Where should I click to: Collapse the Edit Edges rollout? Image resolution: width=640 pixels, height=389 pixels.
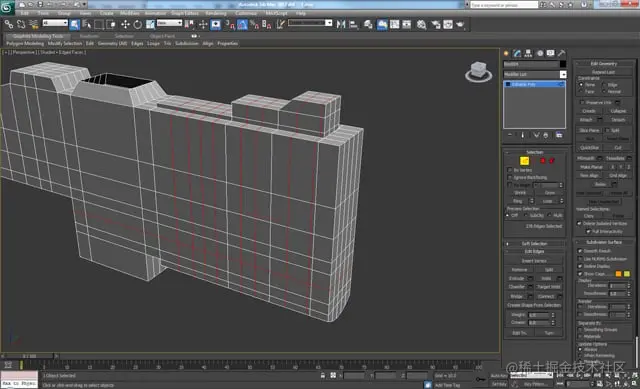[x=534, y=251]
